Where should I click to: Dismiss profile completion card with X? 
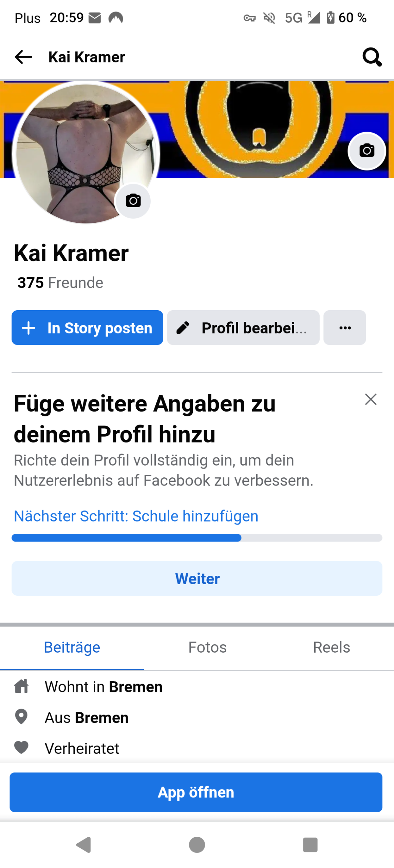click(x=371, y=399)
